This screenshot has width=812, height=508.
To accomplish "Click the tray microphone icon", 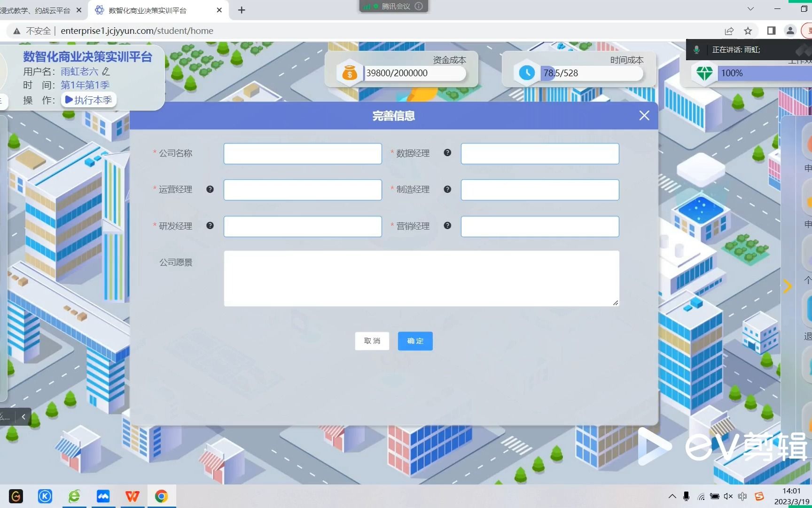I will pos(687,496).
